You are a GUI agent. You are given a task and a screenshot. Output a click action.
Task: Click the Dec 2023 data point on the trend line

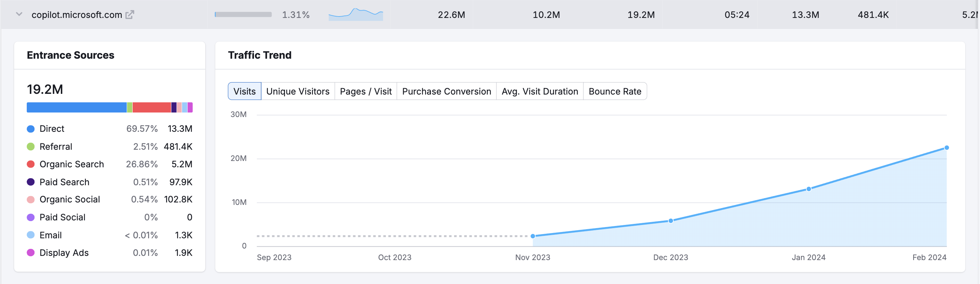pos(670,221)
